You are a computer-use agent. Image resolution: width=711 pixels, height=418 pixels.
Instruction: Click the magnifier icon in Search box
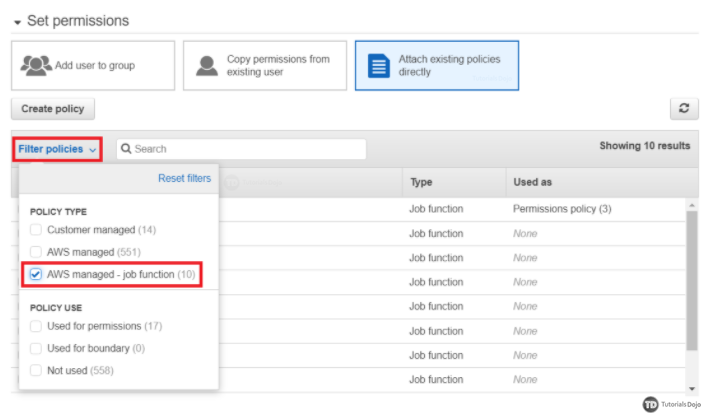126,149
